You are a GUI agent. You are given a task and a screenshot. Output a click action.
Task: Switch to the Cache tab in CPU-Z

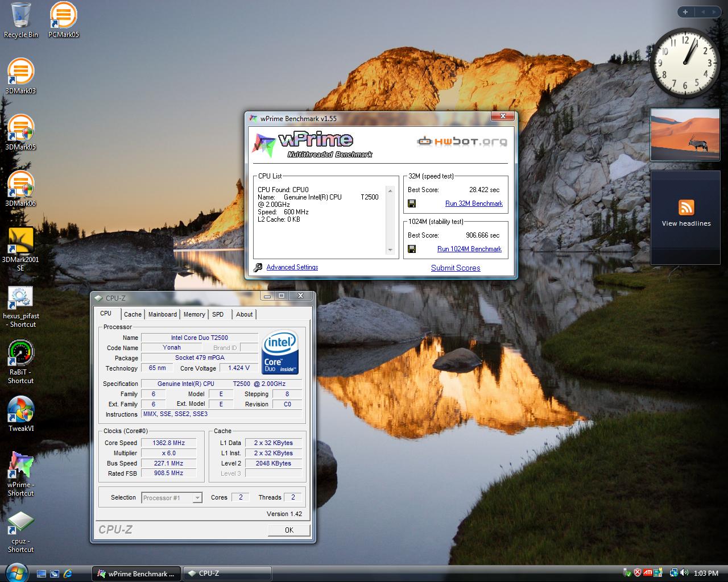133,314
